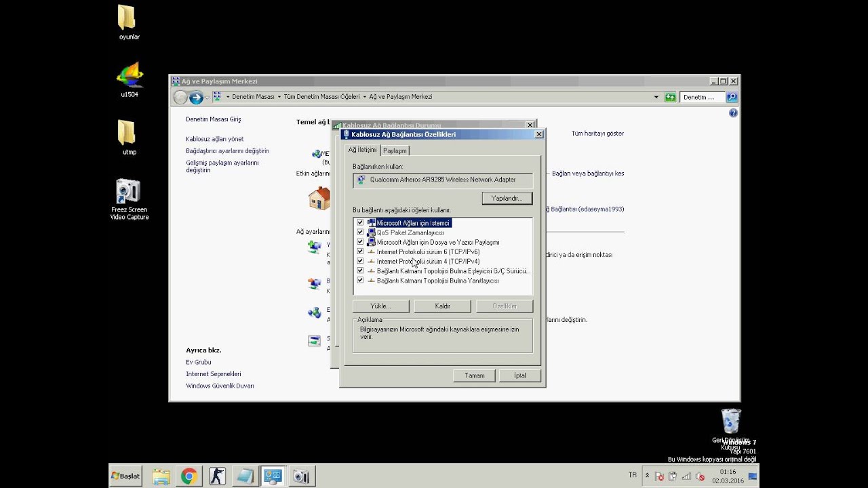Open Windows Explorer from the taskbar
The height and width of the screenshot is (488, 868).
[161, 476]
